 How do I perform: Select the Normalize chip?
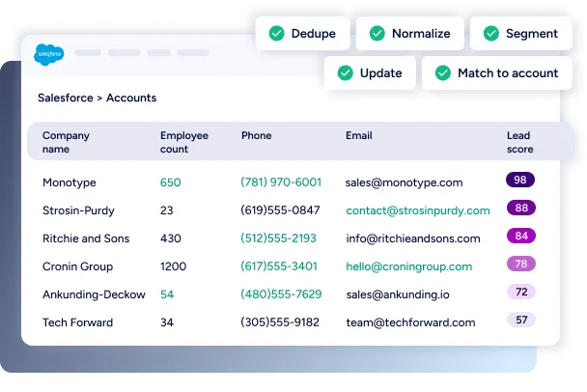click(x=410, y=34)
